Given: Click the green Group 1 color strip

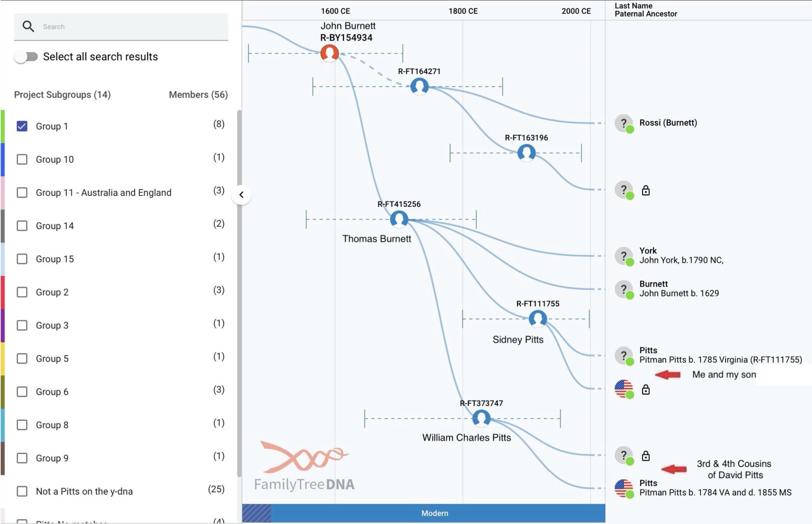Looking at the screenshot, I should (x=2, y=126).
